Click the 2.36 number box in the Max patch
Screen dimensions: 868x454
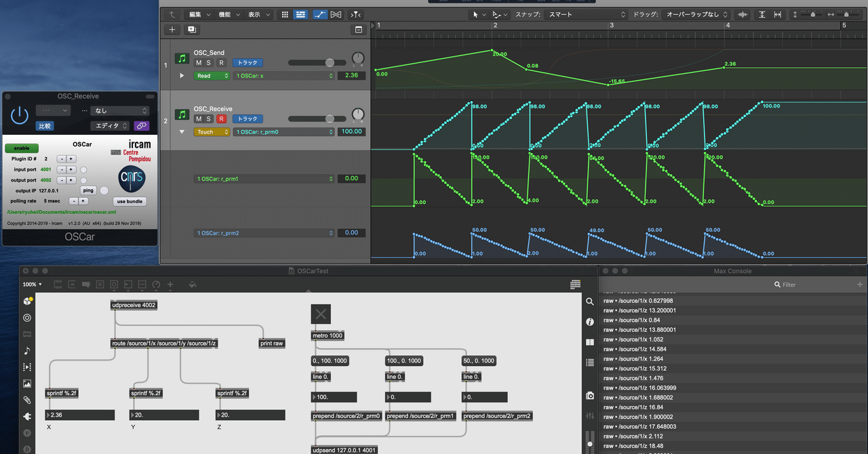79,414
